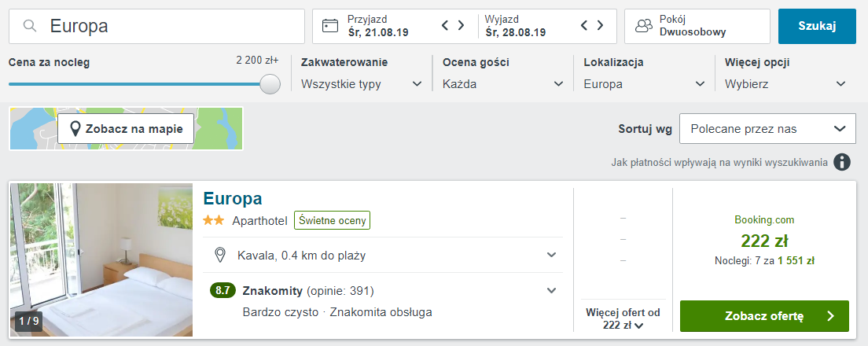Click the green Zobacz ofertę button
This screenshot has width=868, height=346.
coord(763,316)
